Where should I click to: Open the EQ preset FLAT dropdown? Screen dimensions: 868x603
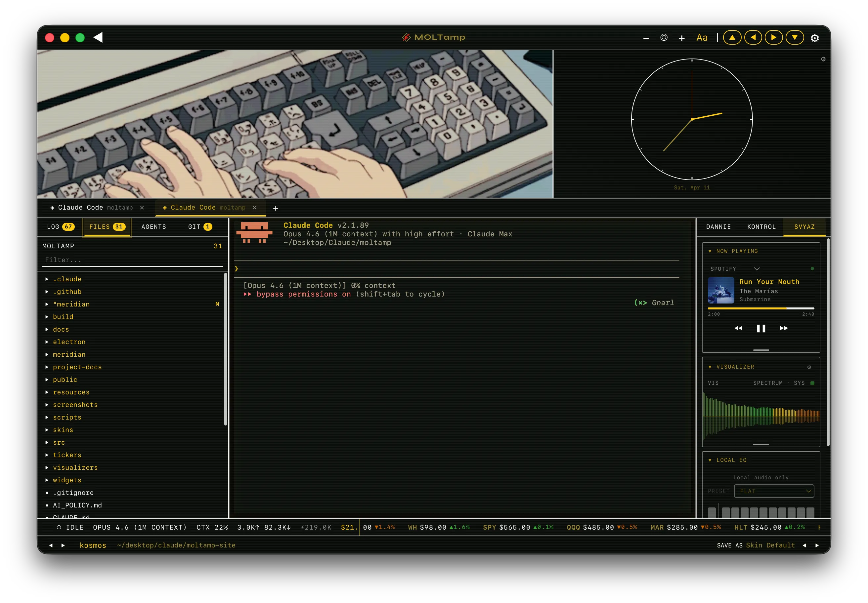click(x=774, y=491)
